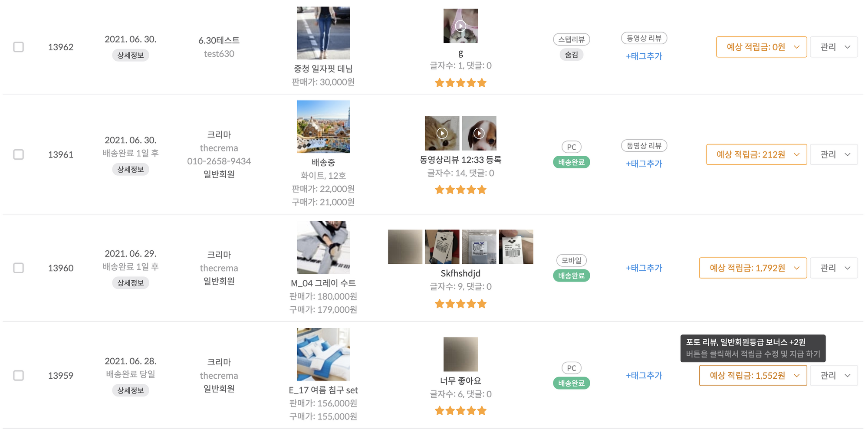Click the five-star rating of review 13960
The height and width of the screenshot is (429, 868).
click(460, 304)
